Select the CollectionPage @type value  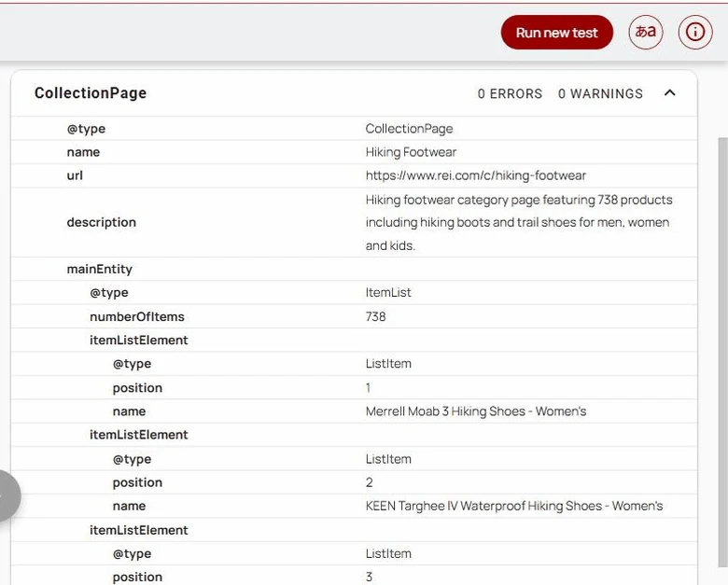[x=409, y=129]
